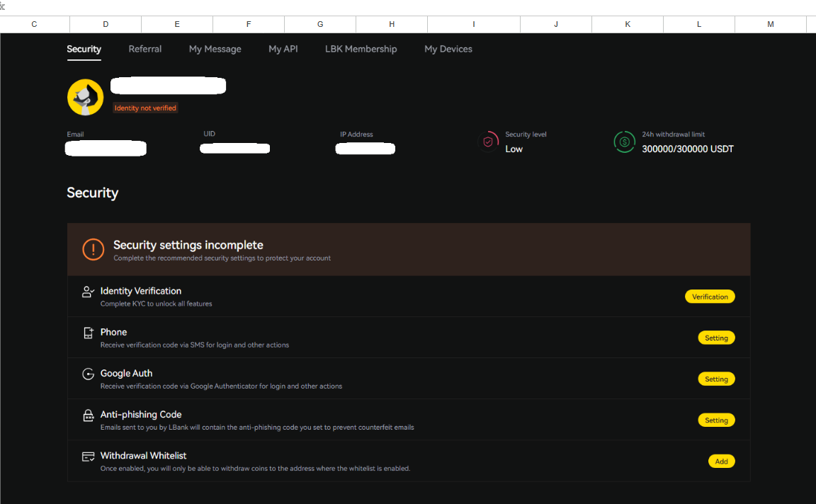Click 'Complete KYC to unlock all features' text
The width and height of the screenshot is (816, 504).
pyautogui.click(x=156, y=304)
